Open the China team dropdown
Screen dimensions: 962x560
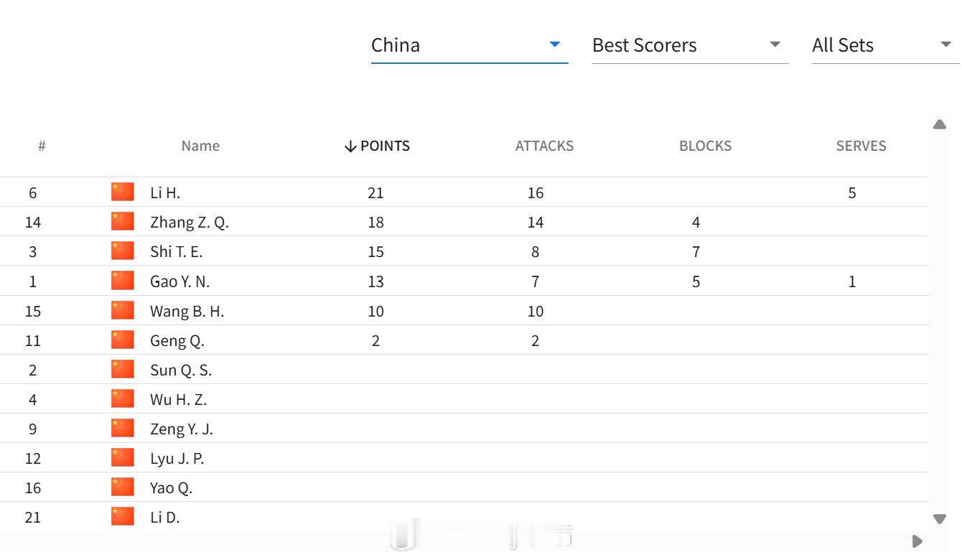pos(469,45)
